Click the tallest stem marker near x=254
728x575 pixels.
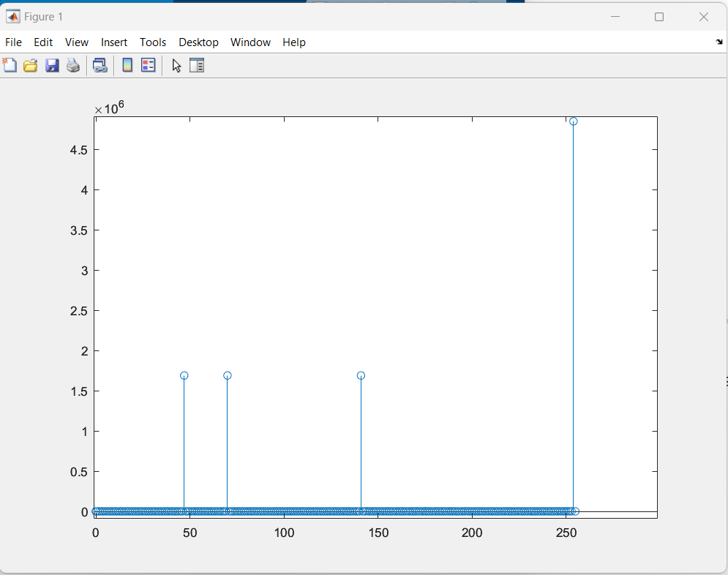point(574,121)
